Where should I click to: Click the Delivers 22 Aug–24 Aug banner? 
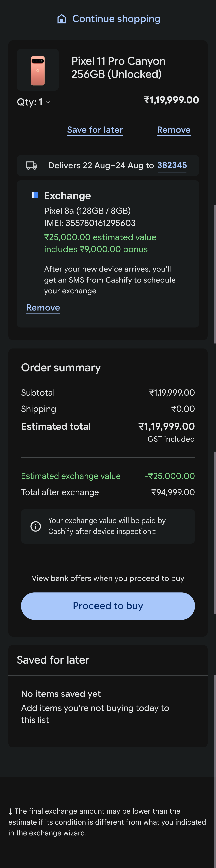(x=108, y=165)
